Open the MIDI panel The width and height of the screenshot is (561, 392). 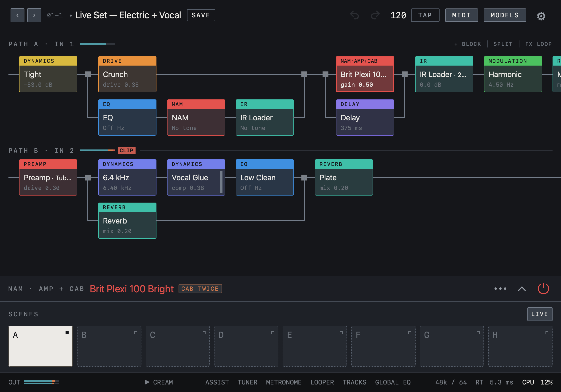coord(461,15)
